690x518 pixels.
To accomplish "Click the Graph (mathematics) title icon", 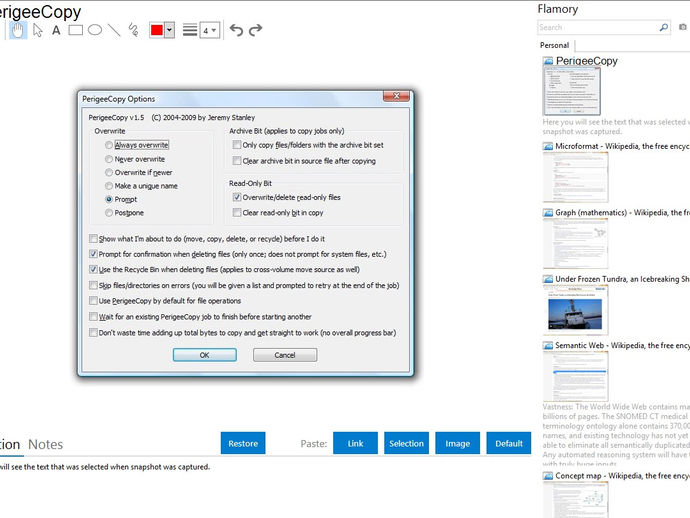I will 548,213.
